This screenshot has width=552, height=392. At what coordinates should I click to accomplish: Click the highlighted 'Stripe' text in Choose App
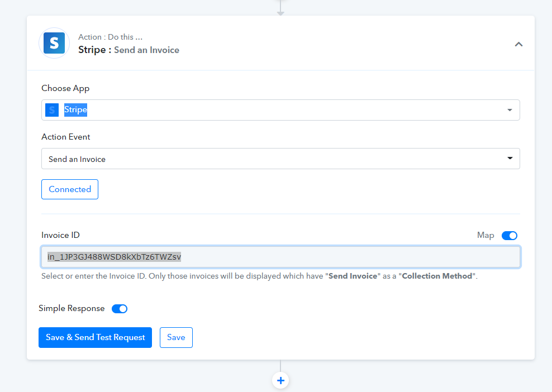[x=75, y=110]
